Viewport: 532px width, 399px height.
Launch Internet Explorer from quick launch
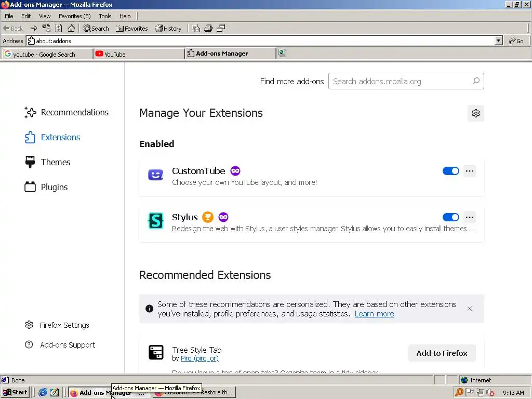pyautogui.click(x=43, y=393)
